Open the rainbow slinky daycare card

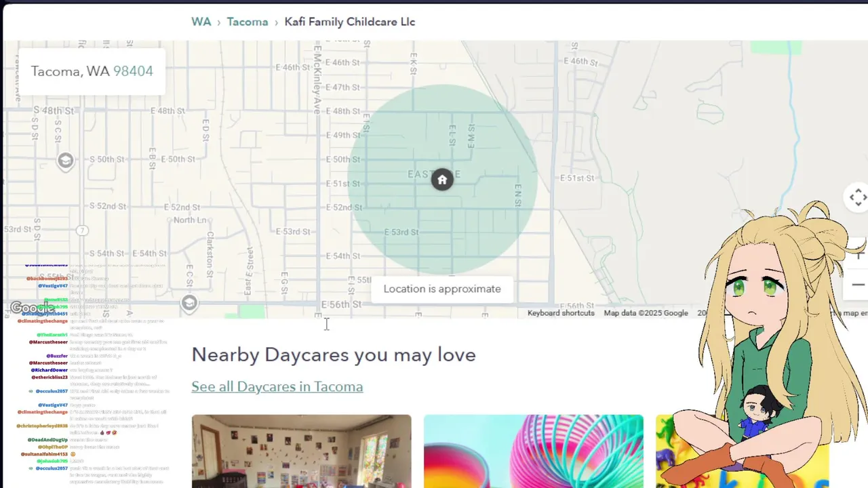click(x=533, y=451)
